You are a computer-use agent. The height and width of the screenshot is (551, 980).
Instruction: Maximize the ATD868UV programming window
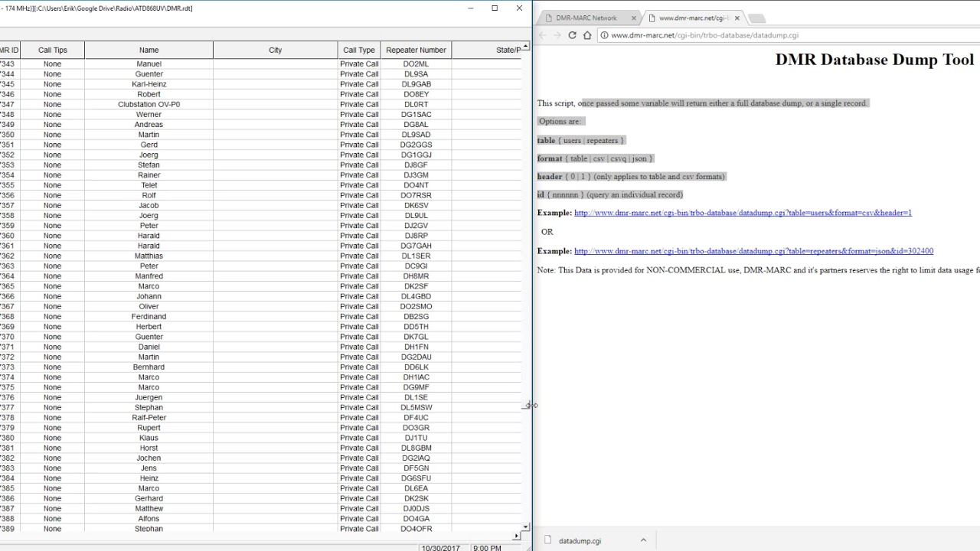click(x=495, y=8)
